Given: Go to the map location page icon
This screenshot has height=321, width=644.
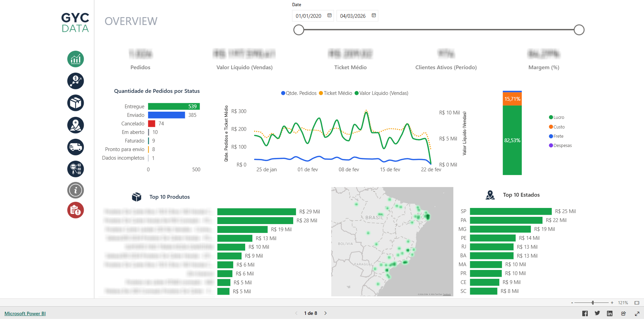Looking at the screenshot, I should [x=75, y=125].
